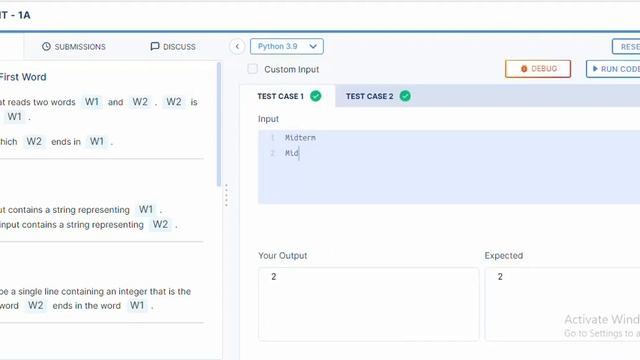Collapse the problem panel with the chevron button
Viewport: 640px width, 360px height.
tap(237, 47)
